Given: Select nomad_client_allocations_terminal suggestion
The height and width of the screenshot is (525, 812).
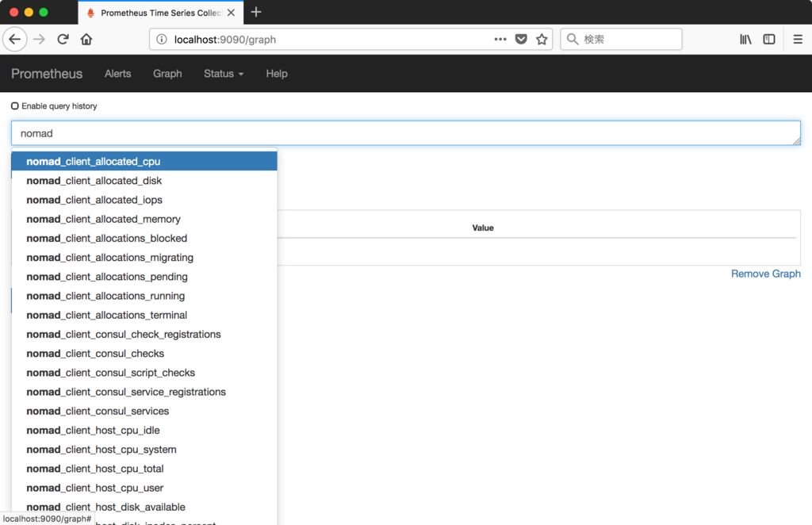Looking at the screenshot, I should point(144,315).
